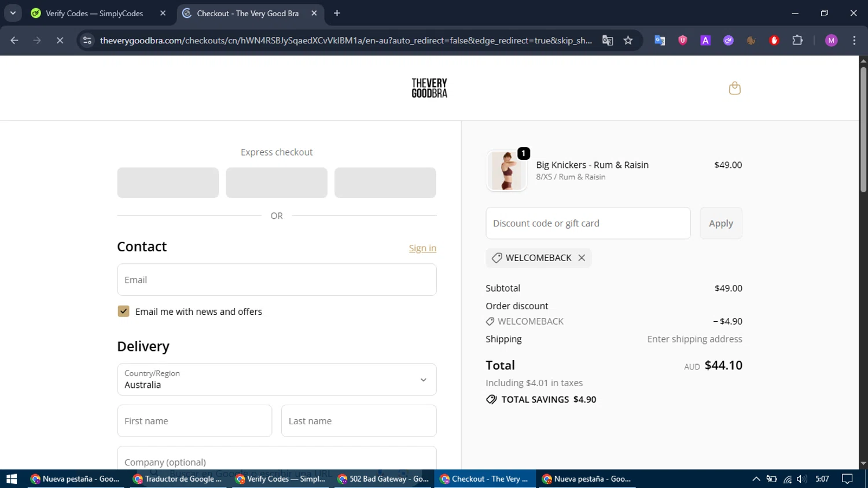This screenshot has height=488, width=868.
Task: Click the battery status tray icon
Action: click(771, 479)
